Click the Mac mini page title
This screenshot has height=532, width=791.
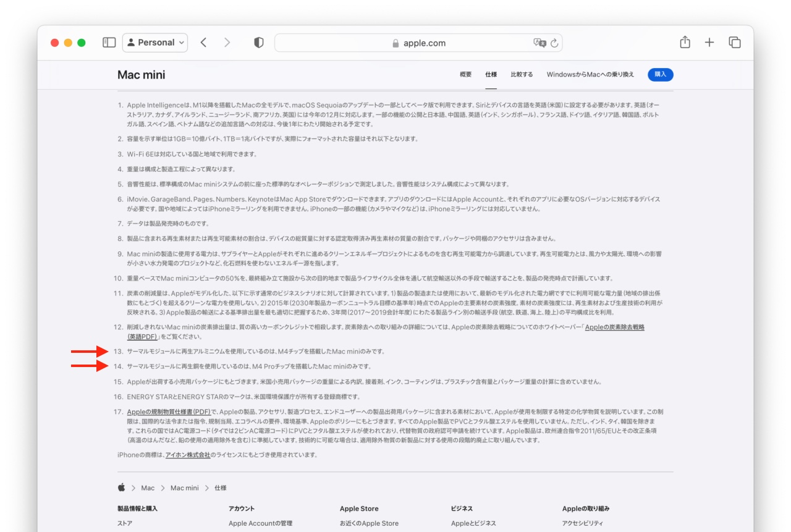pos(142,75)
